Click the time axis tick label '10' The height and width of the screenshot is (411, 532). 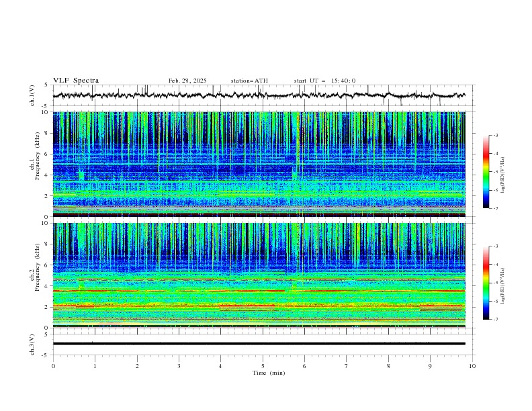pos(472,366)
